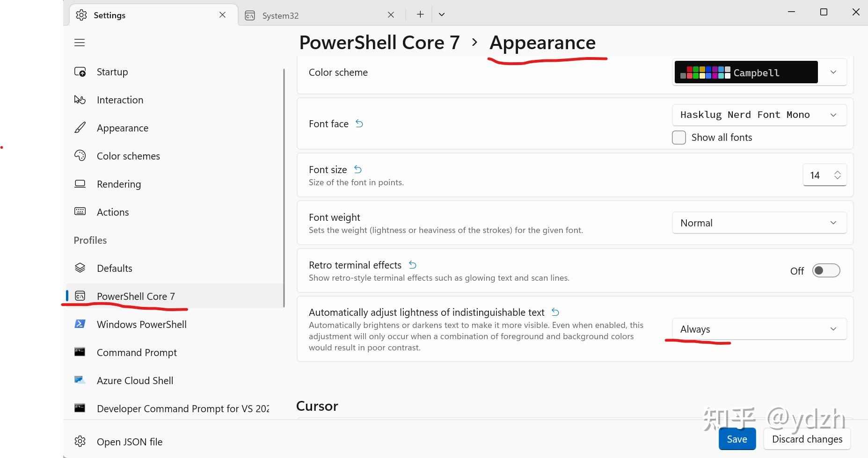Enable the Show all fonts checkbox
Screen dimensions: 868x458
pos(678,137)
